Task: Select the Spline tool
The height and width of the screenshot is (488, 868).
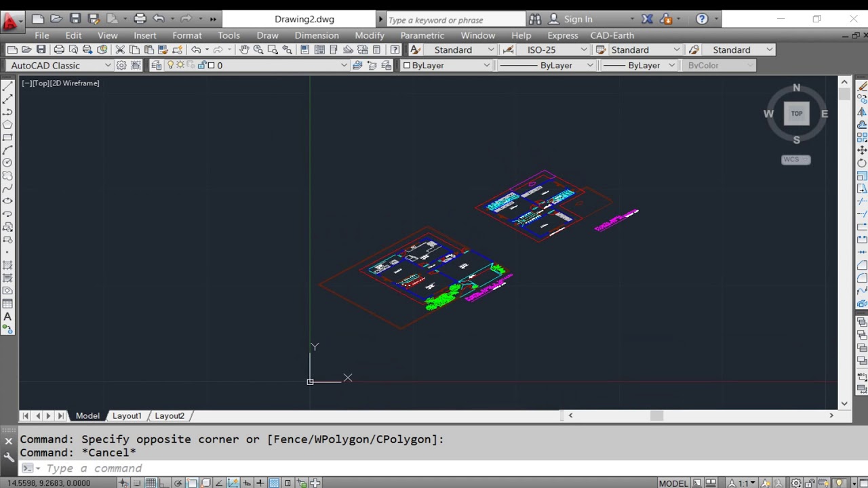Action: [7, 188]
